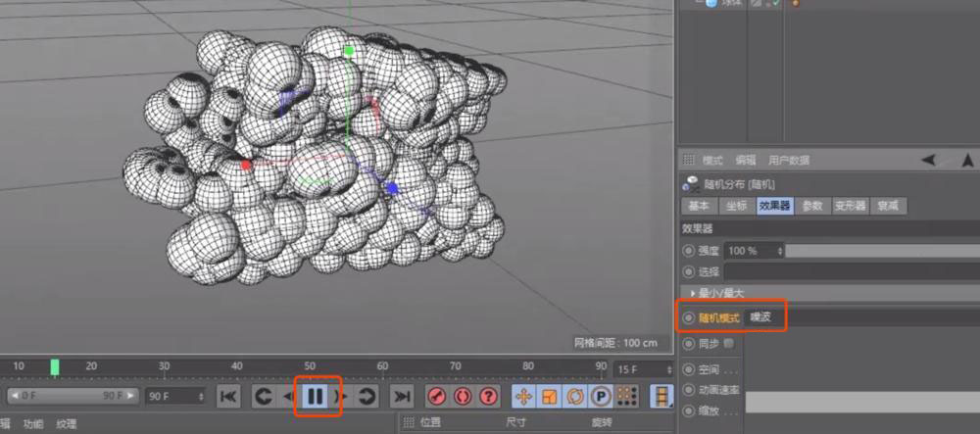Go to the previous keyframe
The height and width of the screenshot is (434, 980).
tap(265, 396)
